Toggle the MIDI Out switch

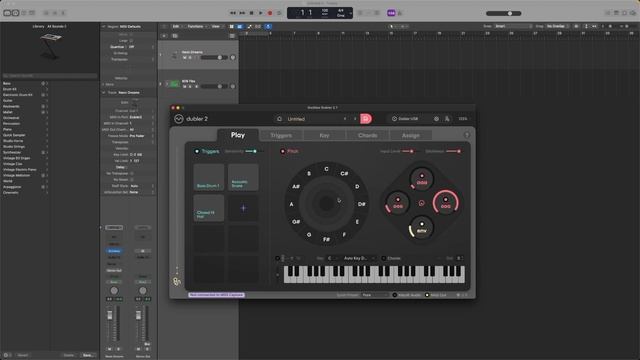(x=427, y=295)
